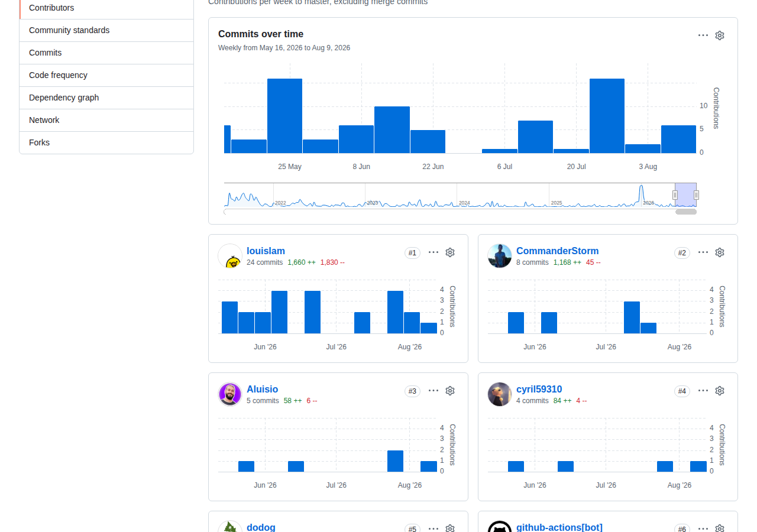
Task: Visit the cyril59310 profile link
Action: tap(539, 390)
